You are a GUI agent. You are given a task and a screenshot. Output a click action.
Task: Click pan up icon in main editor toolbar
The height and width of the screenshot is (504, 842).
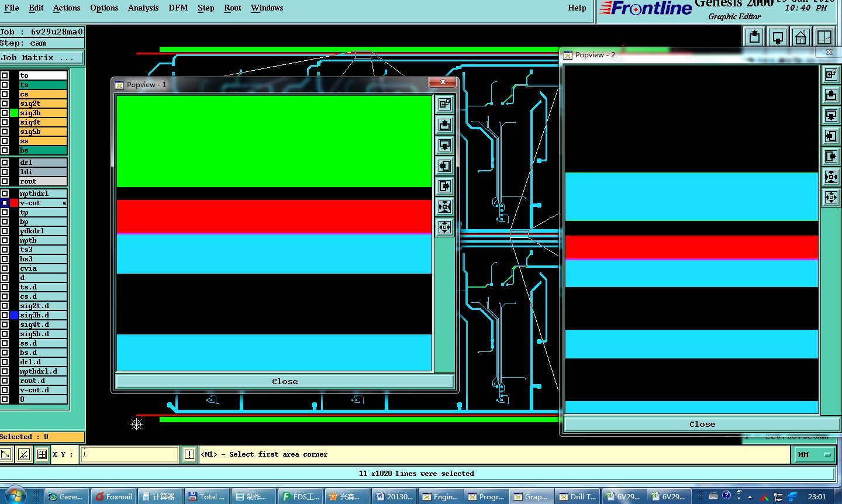755,37
